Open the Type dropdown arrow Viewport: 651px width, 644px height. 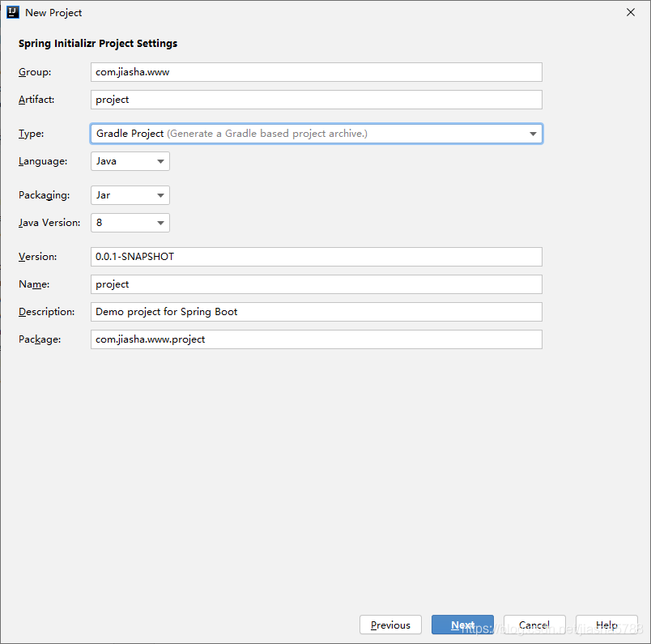pos(533,134)
